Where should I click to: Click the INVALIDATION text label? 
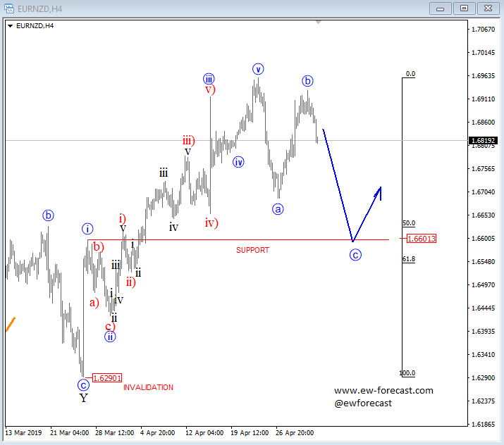tap(148, 387)
